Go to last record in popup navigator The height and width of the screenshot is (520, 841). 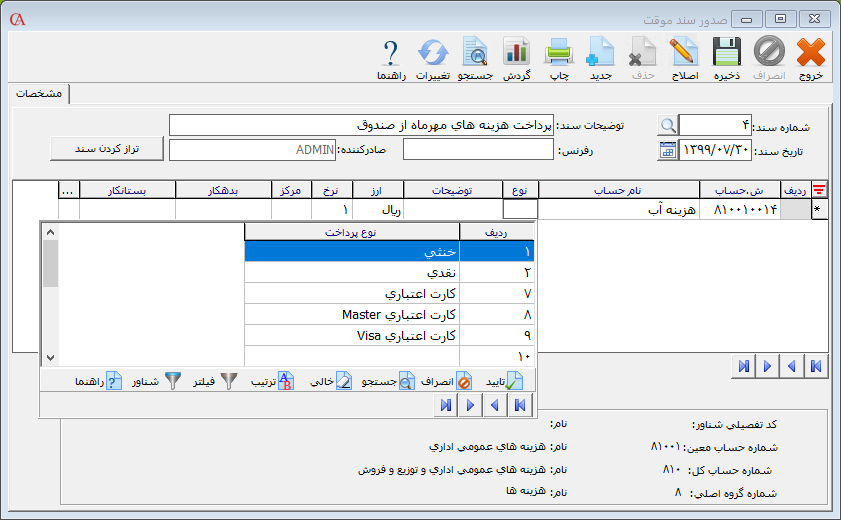(446, 405)
